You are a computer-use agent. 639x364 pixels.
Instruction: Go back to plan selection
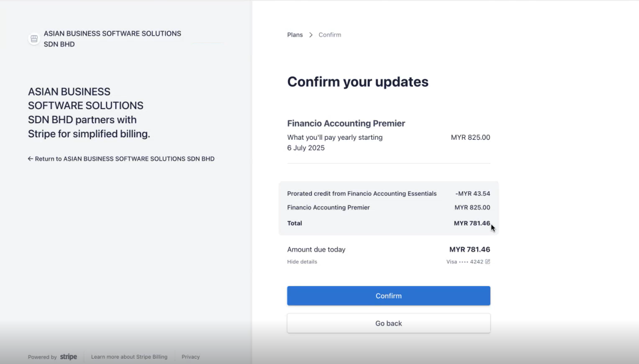pyautogui.click(x=388, y=323)
